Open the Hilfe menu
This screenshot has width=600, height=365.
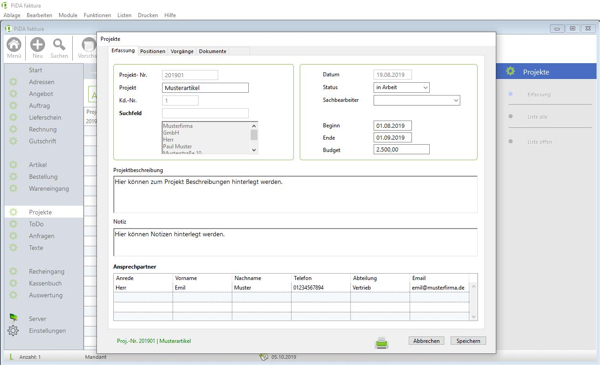[x=170, y=15]
